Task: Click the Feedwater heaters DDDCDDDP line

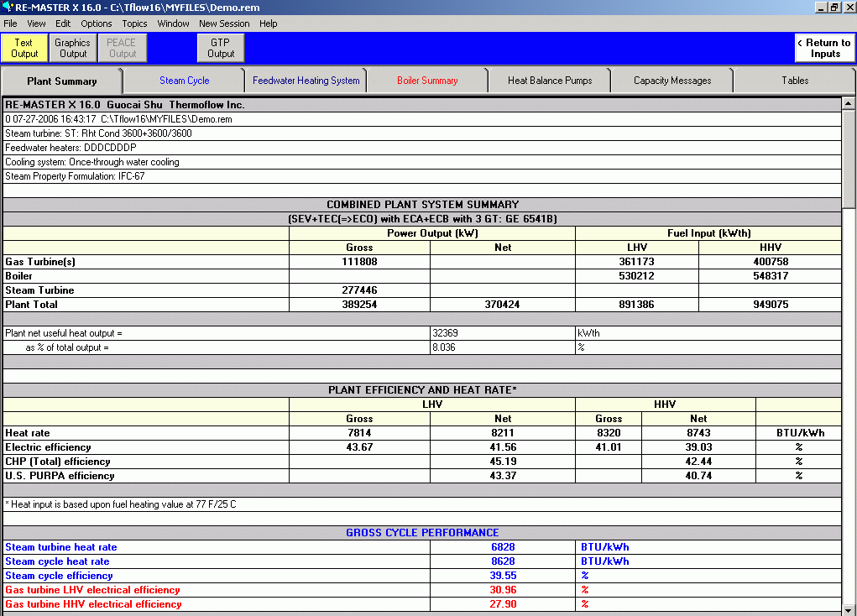Action: pos(71,148)
